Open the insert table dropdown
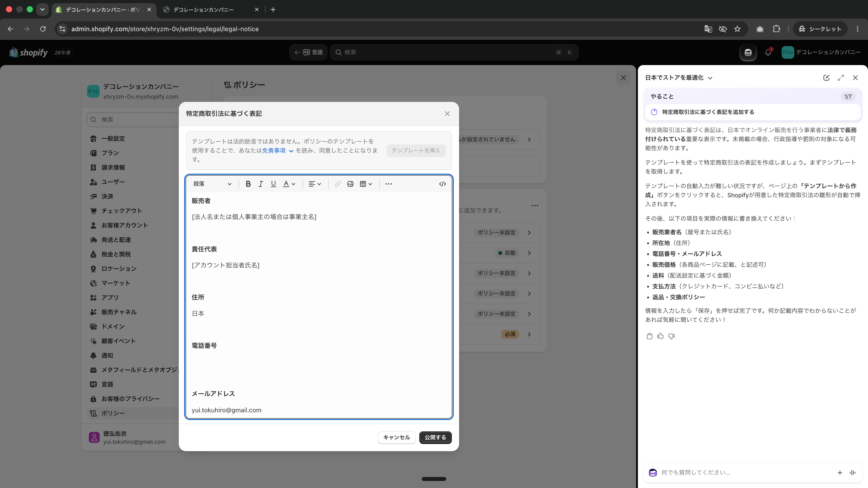868x488 pixels. tap(366, 184)
